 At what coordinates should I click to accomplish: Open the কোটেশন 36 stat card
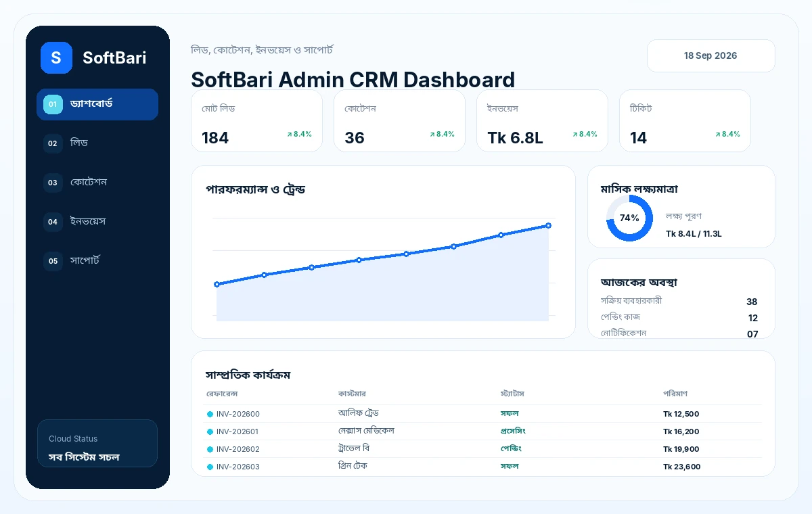(x=399, y=120)
